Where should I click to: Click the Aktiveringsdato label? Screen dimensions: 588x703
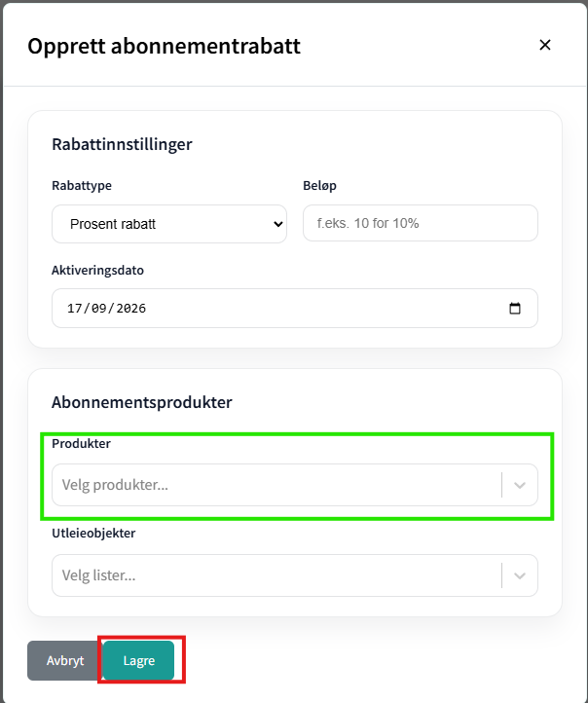[x=97, y=271]
